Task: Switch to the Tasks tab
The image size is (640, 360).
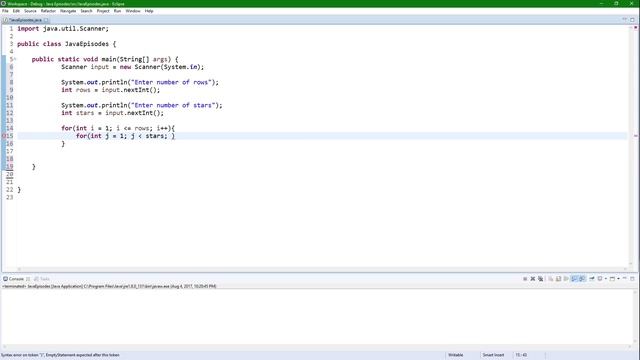Action: tap(42, 279)
